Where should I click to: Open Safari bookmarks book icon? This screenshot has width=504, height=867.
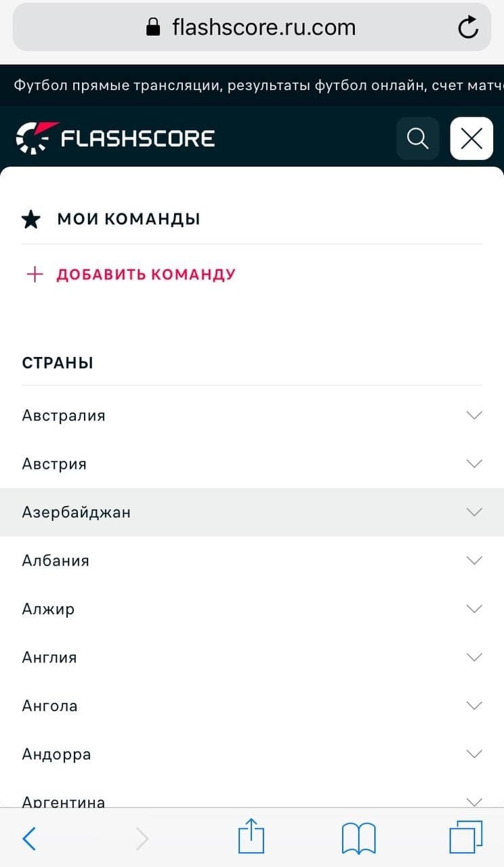tap(358, 839)
